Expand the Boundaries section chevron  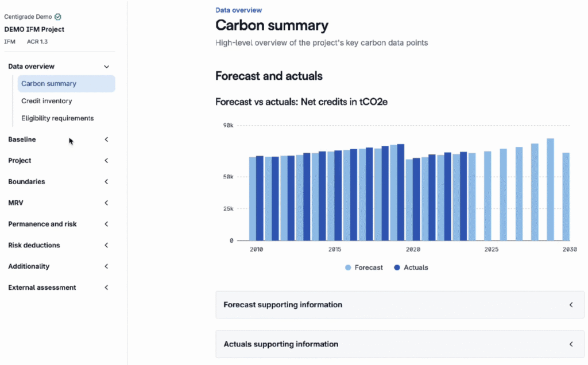click(106, 182)
